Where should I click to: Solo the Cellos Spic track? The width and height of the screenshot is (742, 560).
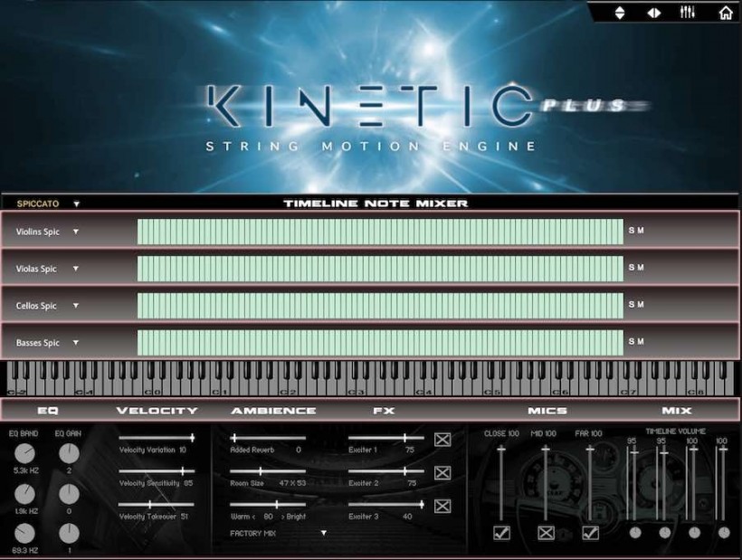coord(632,305)
